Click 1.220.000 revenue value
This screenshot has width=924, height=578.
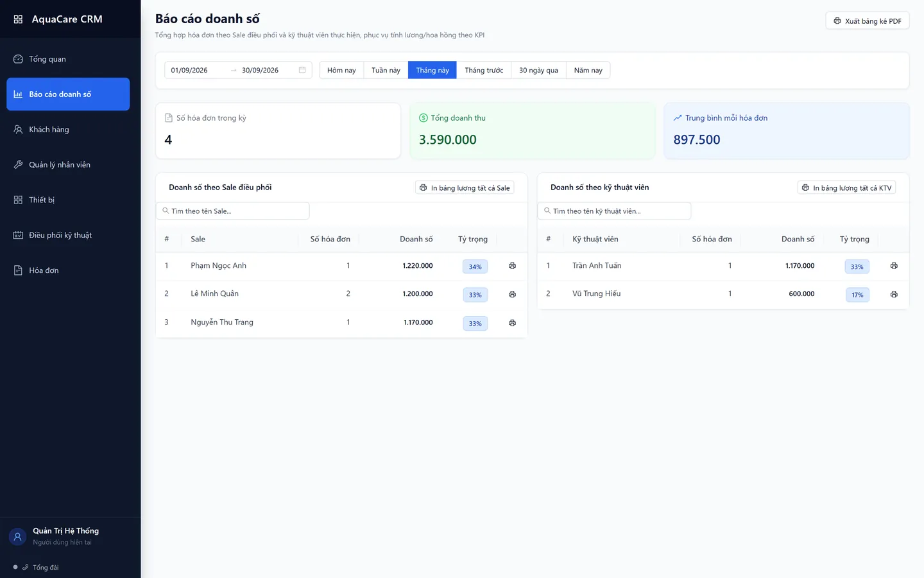coord(418,266)
